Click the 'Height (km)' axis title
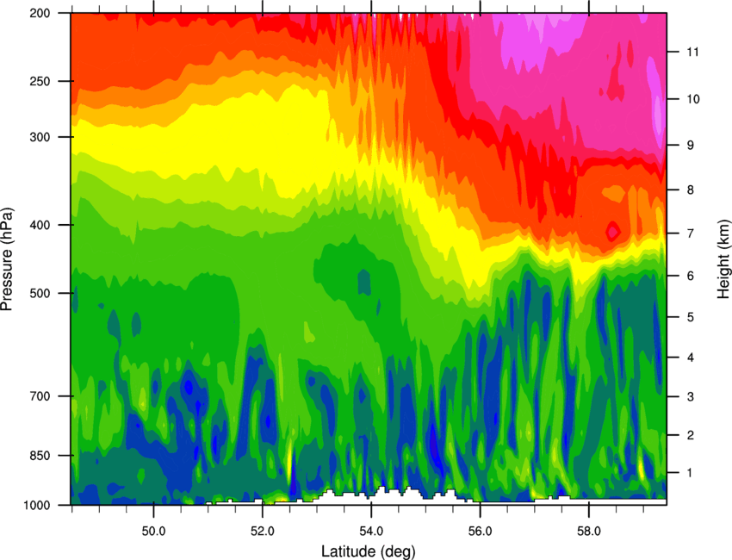Image resolution: width=732 pixels, height=560 pixels. click(723, 258)
